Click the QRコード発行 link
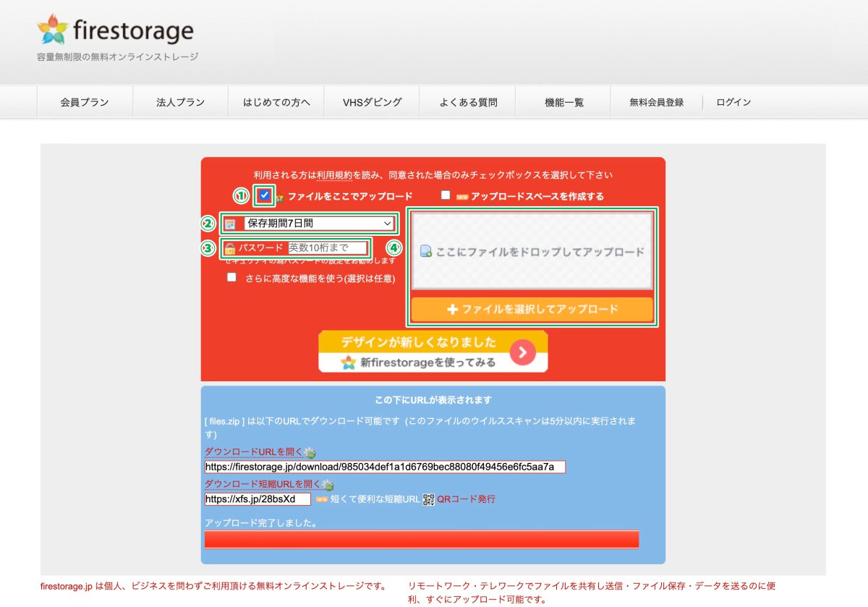The image size is (868, 607). 466,499
